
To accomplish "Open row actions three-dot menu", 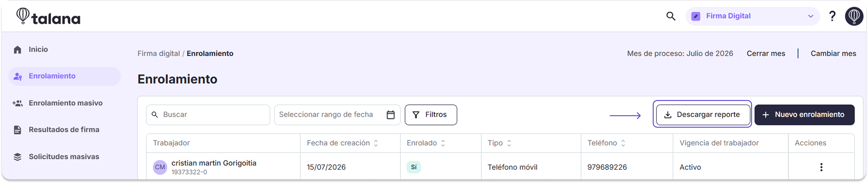I will (x=821, y=167).
